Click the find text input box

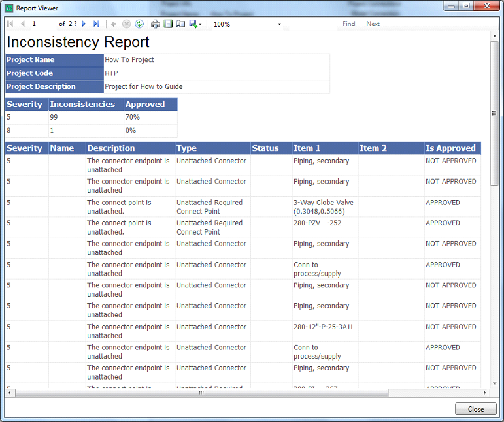click(311, 24)
